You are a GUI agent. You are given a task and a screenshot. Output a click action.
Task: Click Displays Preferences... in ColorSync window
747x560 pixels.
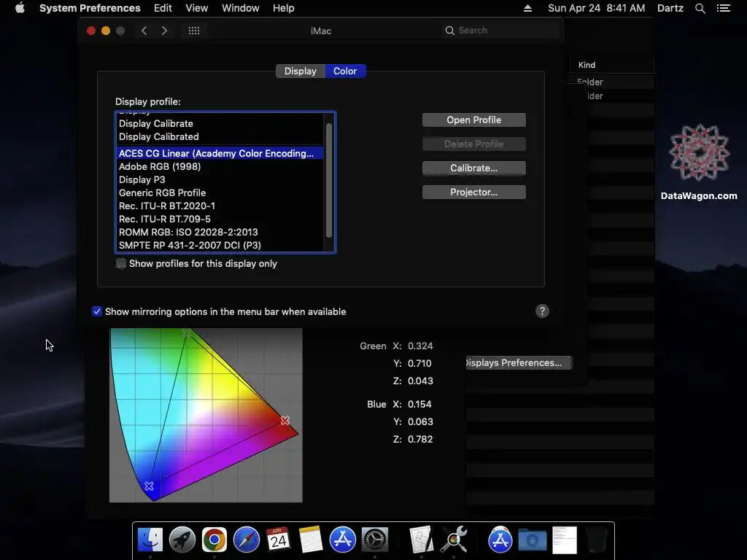(519, 363)
